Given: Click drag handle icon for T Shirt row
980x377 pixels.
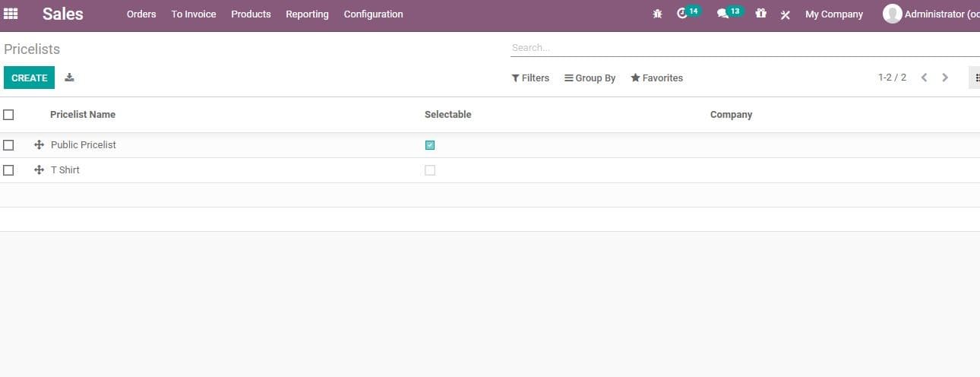Looking at the screenshot, I should tap(40, 170).
